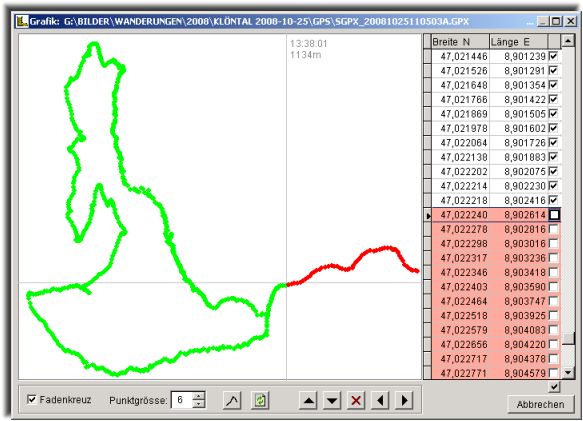Select latitude cell 47,021766
This screenshot has width=583, height=421.
point(460,99)
